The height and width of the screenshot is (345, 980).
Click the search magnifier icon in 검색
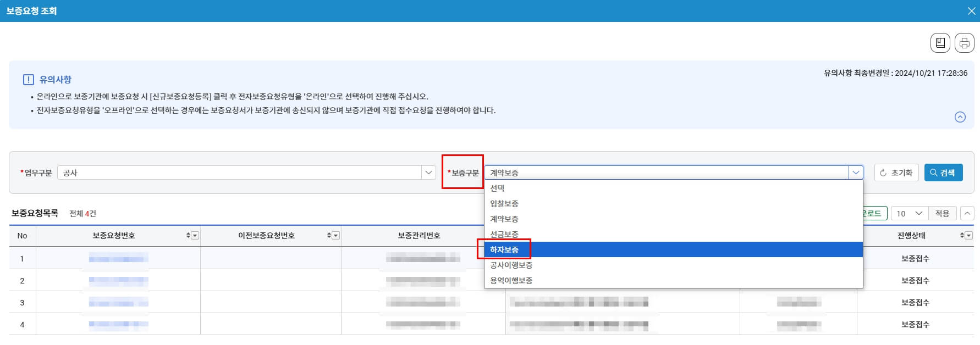pyautogui.click(x=933, y=172)
